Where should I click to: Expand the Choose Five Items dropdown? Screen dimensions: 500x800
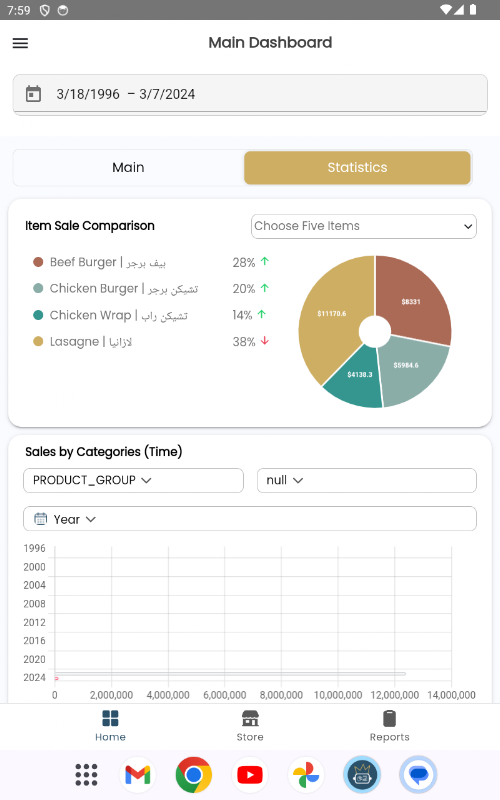coord(364,227)
